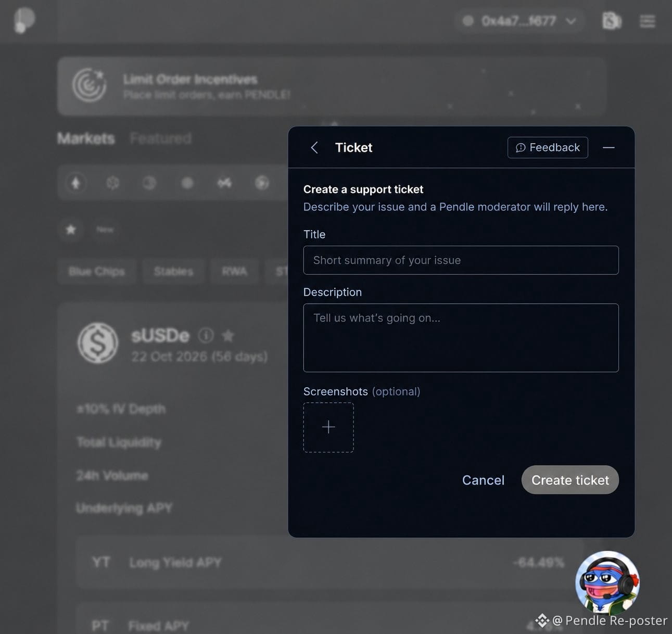Select the RWA category chip
672x634 pixels.
click(235, 271)
